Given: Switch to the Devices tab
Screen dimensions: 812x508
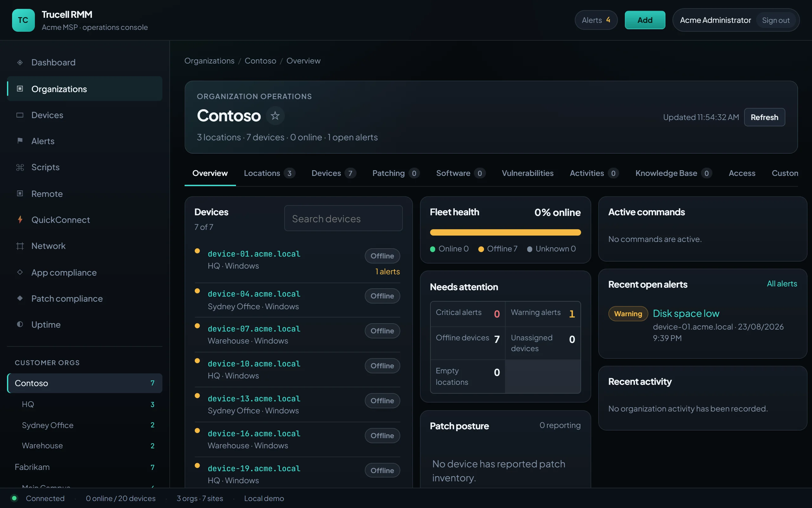Looking at the screenshot, I should pyautogui.click(x=334, y=173).
